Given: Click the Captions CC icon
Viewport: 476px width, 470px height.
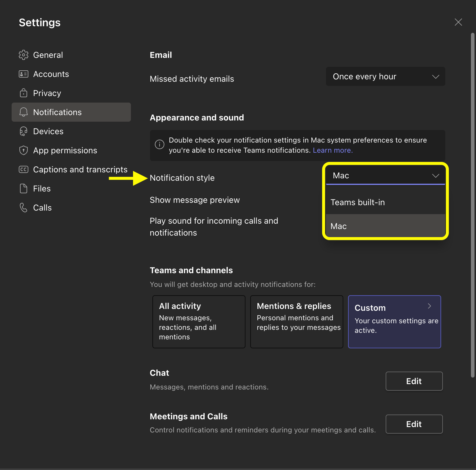Looking at the screenshot, I should point(24,169).
